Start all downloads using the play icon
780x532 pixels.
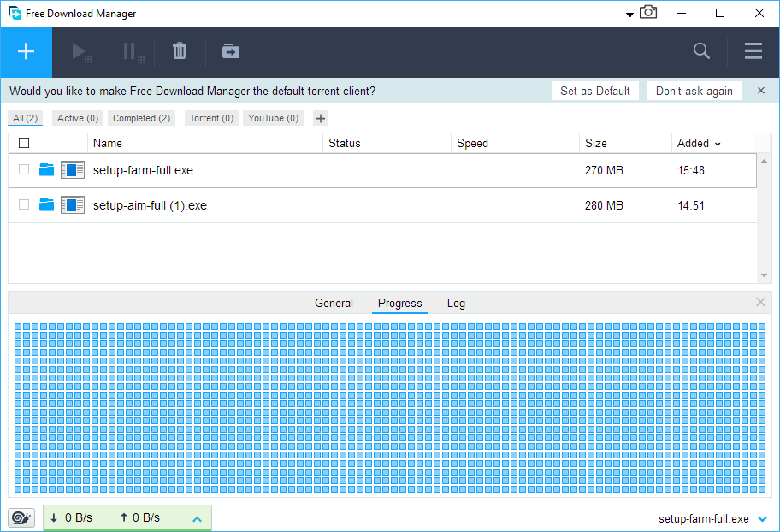click(81, 52)
